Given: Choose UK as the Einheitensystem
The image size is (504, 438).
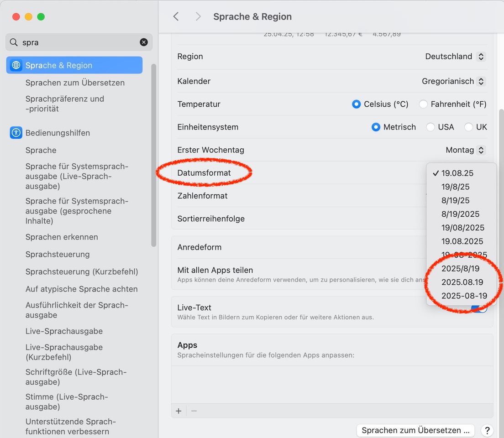Looking at the screenshot, I should pos(468,127).
